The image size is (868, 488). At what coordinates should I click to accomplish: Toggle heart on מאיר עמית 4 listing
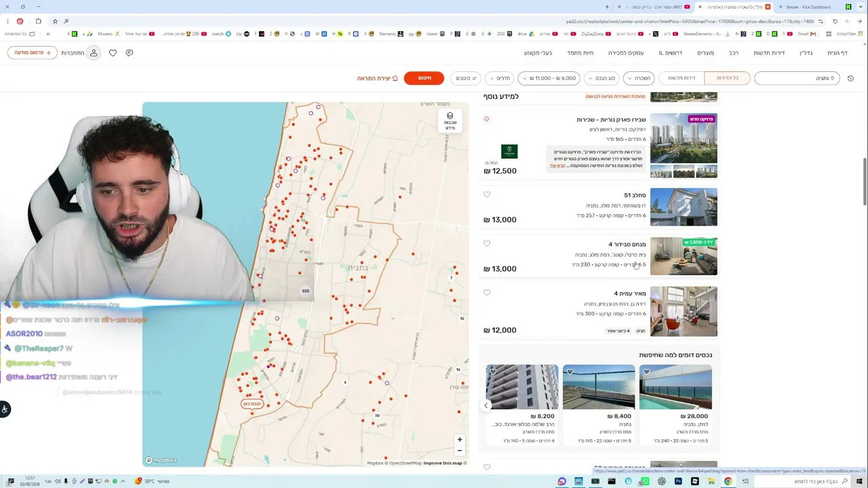(487, 293)
